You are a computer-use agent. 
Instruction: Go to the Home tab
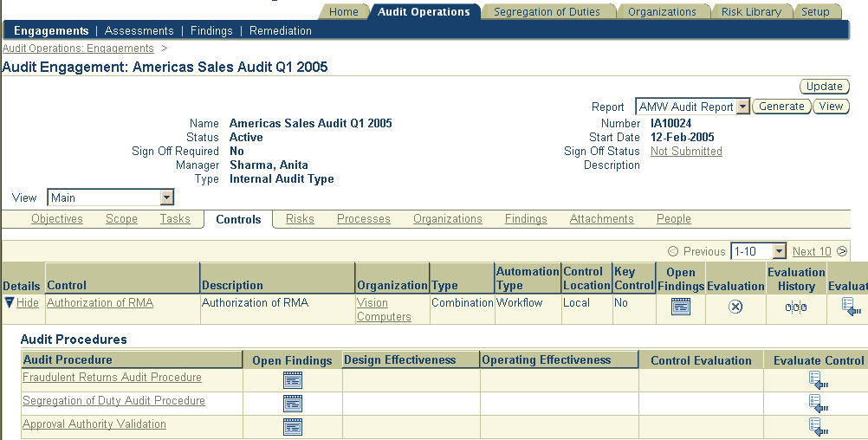[343, 11]
